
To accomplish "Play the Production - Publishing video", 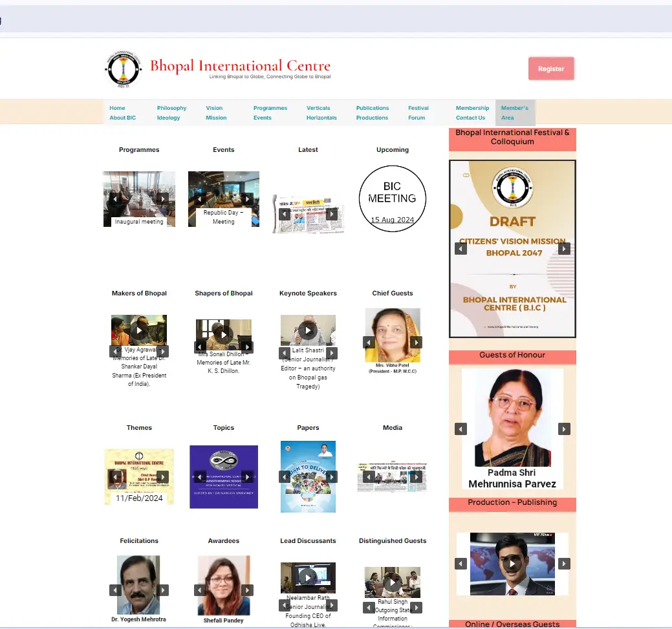I will point(512,564).
